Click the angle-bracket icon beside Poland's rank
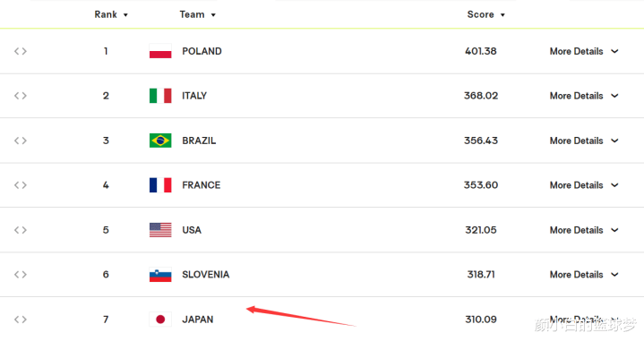The height and width of the screenshot is (341, 644). (x=21, y=51)
